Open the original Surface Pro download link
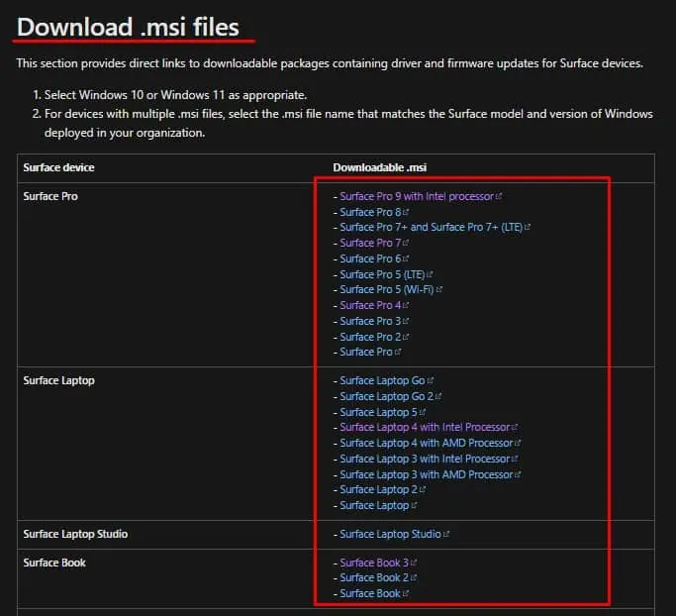The image size is (676, 616). (366, 352)
